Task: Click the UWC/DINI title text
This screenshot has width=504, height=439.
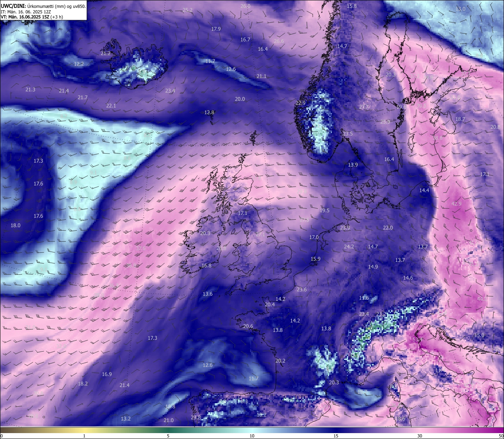Action: click(13, 6)
